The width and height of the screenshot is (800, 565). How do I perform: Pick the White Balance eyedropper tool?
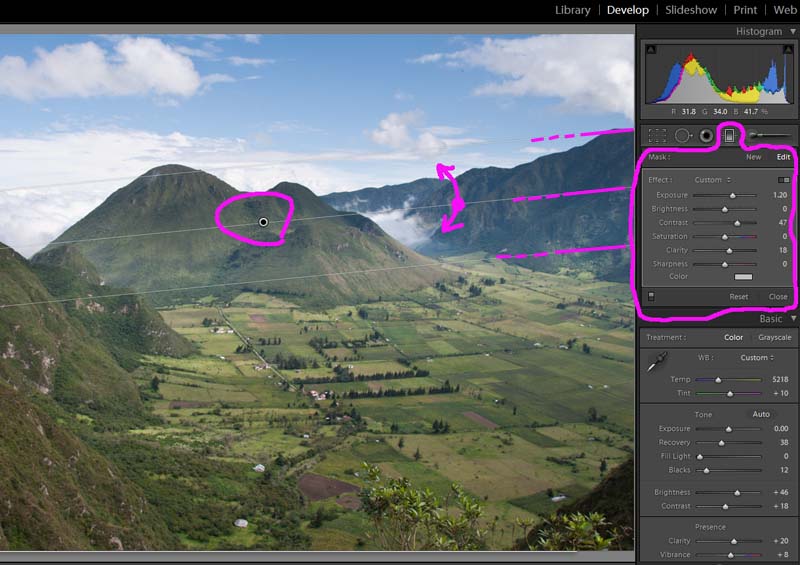pyautogui.click(x=658, y=361)
